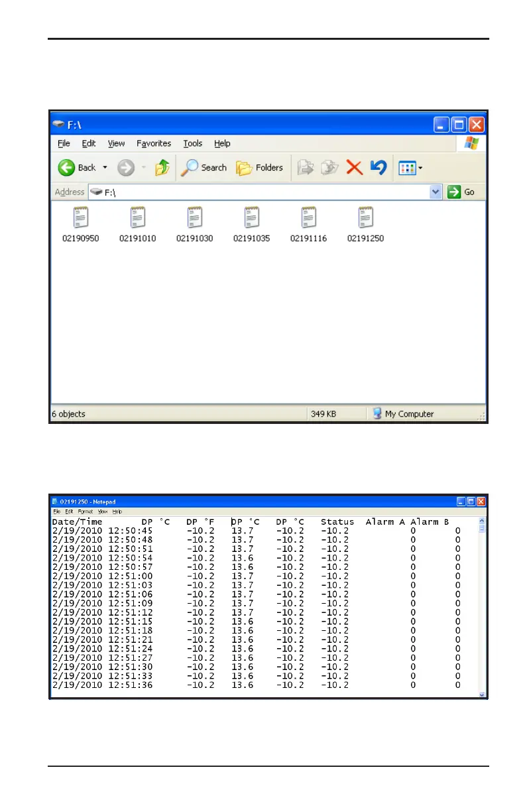
Task: Open file 02190950 in the F:\ window
Action: click(80, 225)
